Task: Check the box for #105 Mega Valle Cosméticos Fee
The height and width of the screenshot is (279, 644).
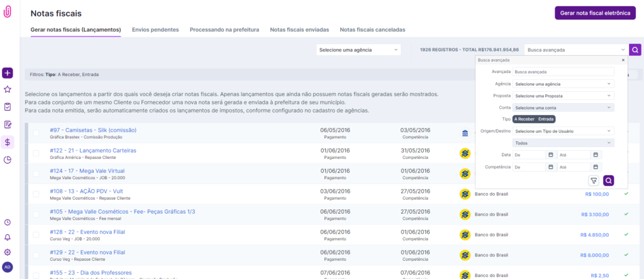Action: [x=36, y=214]
